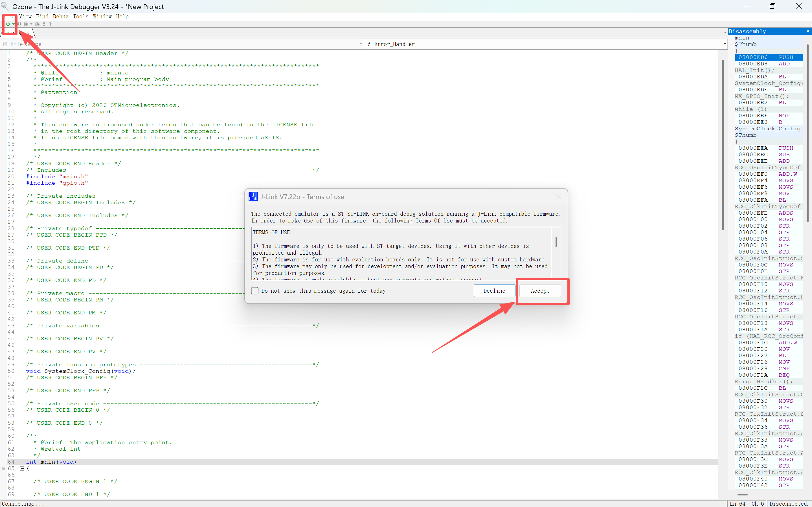Decline the J-Link Terms of use
Screen dimensions: 812x507
point(494,291)
